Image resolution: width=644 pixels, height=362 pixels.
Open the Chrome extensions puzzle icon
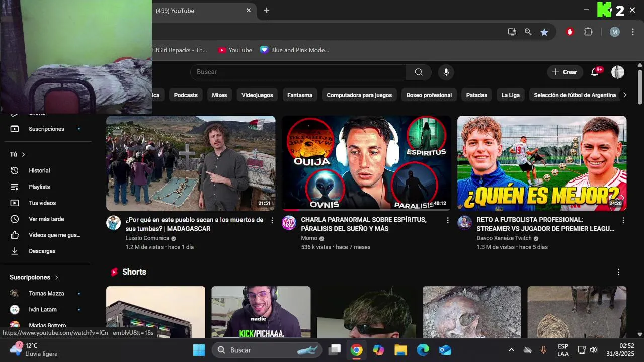click(588, 32)
